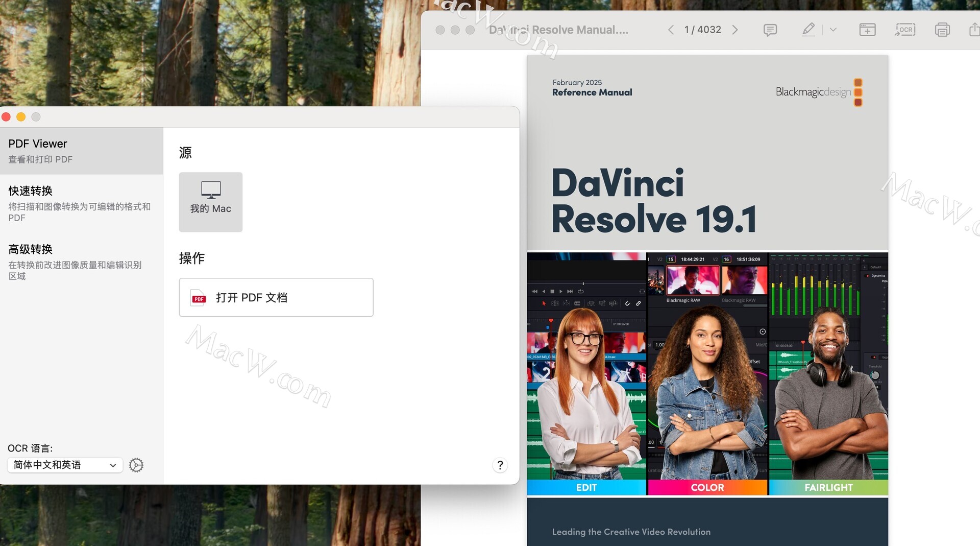This screenshot has height=546, width=980.
Task: Click DaVinci Resolve Manual window title
Action: [x=558, y=30]
